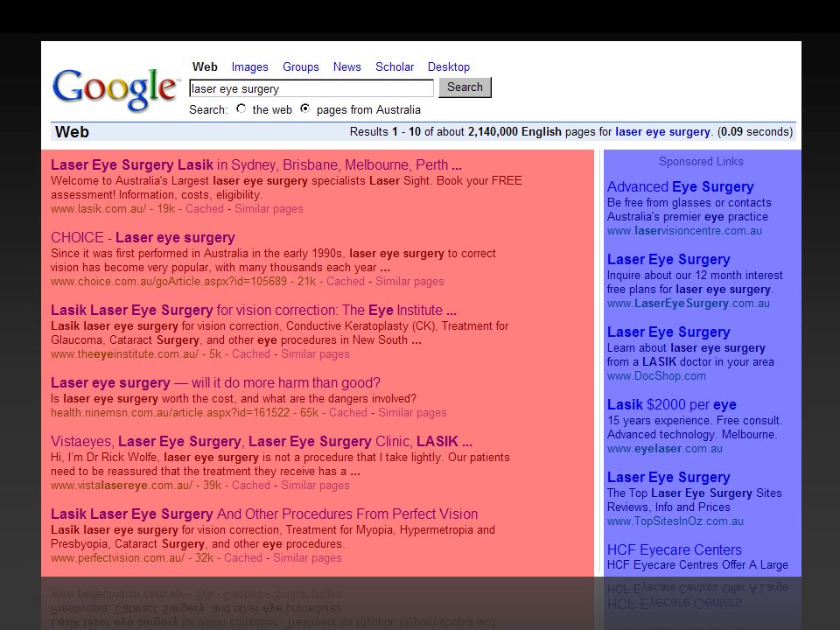Open The Eye Institute Lasik result

coord(254,310)
